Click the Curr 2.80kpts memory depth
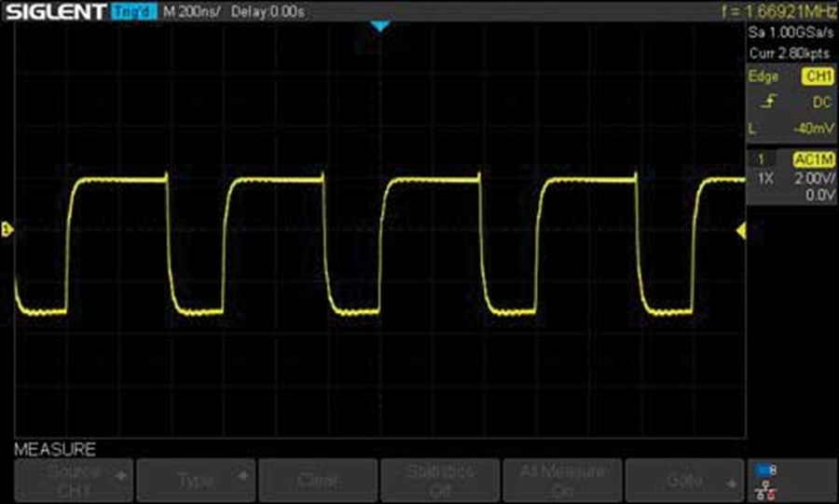Image resolution: width=839 pixels, height=504 pixels. 790,53
